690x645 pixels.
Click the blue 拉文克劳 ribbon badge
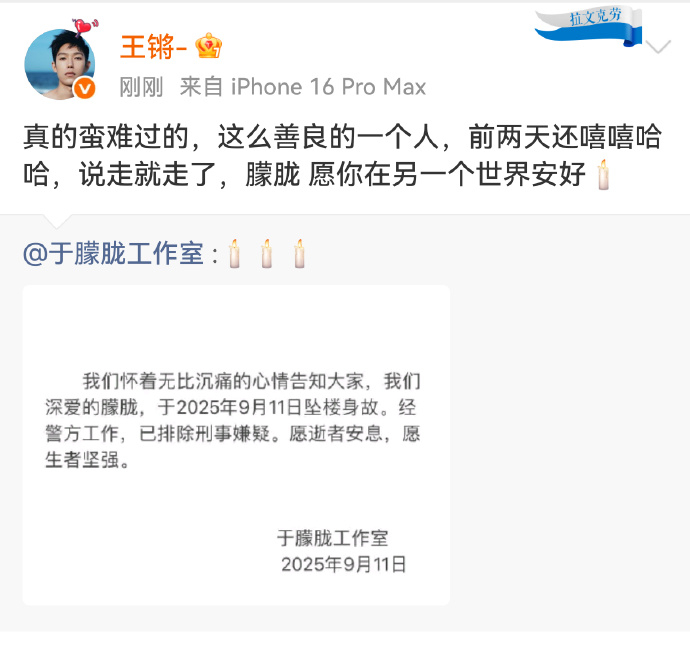pos(589,26)
